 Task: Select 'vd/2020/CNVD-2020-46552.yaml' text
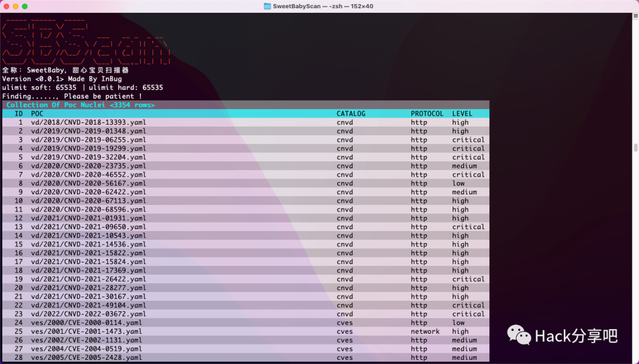tap(88, 175)
